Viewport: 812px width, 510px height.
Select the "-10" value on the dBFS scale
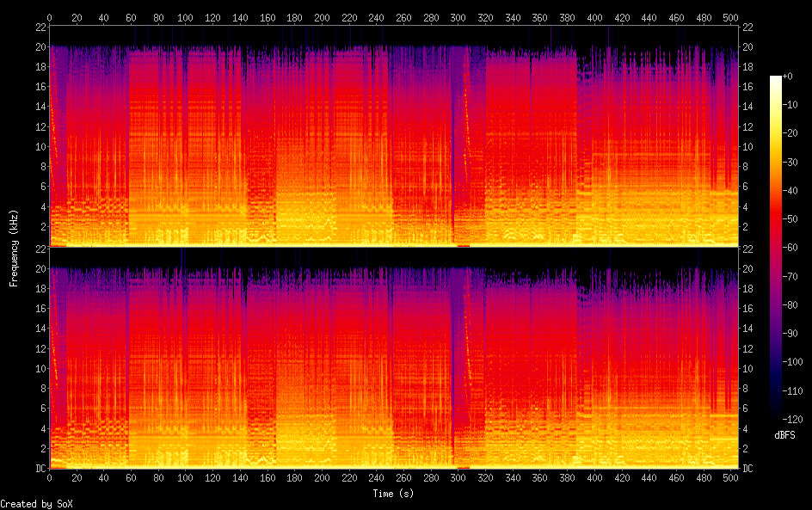(790, 105)
